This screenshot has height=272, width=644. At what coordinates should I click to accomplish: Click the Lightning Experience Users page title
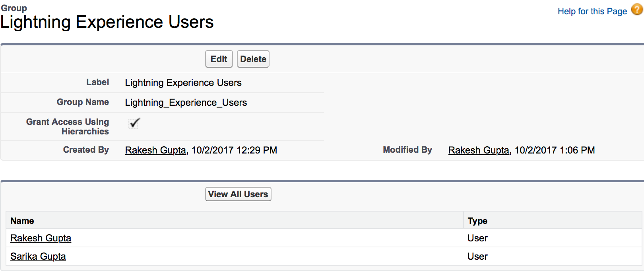pyautogui.click(x=107, y=22)
